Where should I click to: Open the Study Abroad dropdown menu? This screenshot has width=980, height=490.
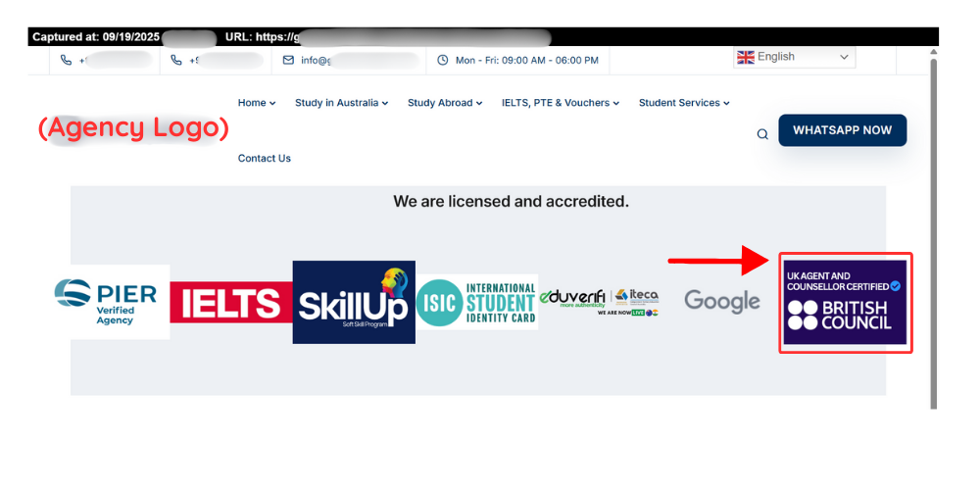tap(444, 103)
